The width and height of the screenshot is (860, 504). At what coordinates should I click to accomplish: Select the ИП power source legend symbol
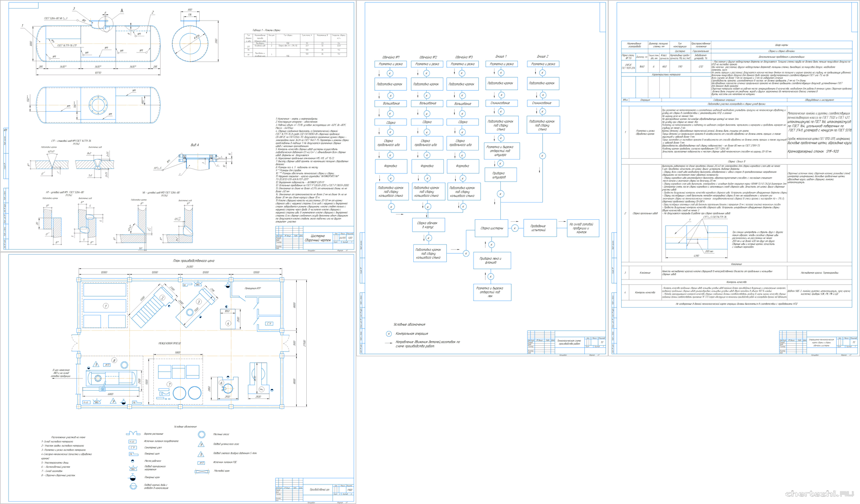coord(202,462)
